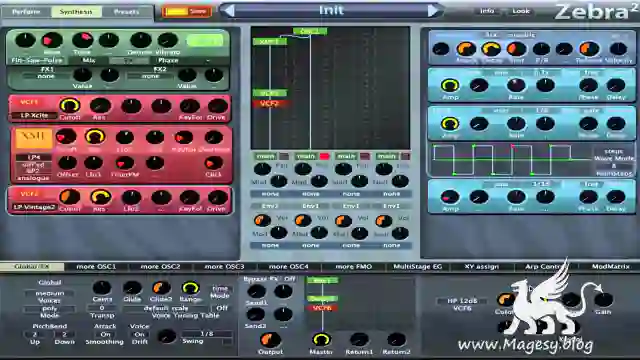Image resolution: width=640 pixels, height=360 pixels.
Task: Click the XMF logo in the red module
Action: pyautogui.click(x=33, y=139)
